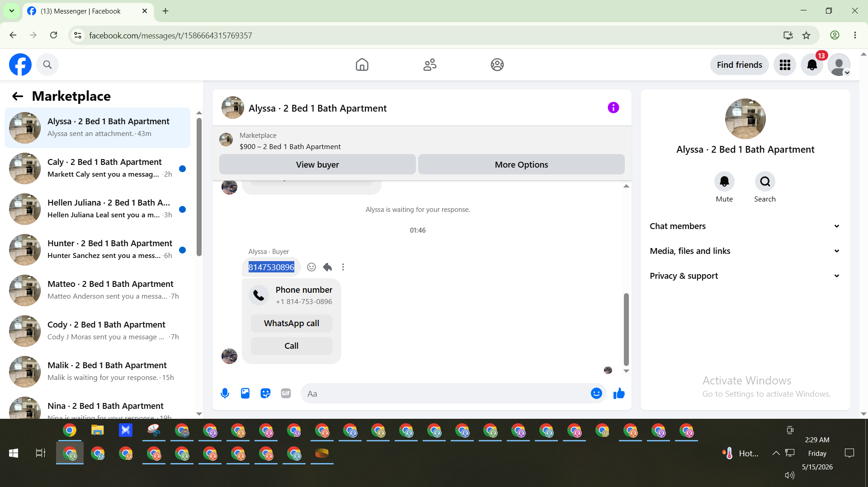Open the Cody 2 Bed 1 Bath conversation

pos(97,331)
